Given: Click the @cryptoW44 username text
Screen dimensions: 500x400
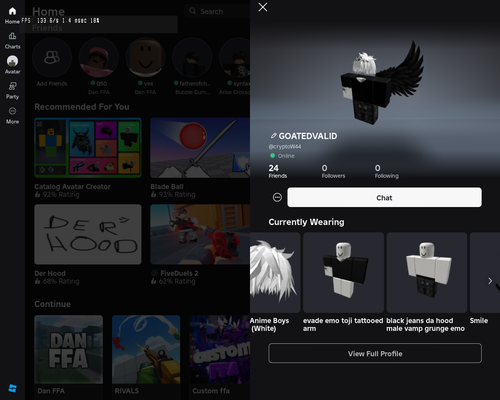Looking at the screenshot, I should tap(285, 147).
